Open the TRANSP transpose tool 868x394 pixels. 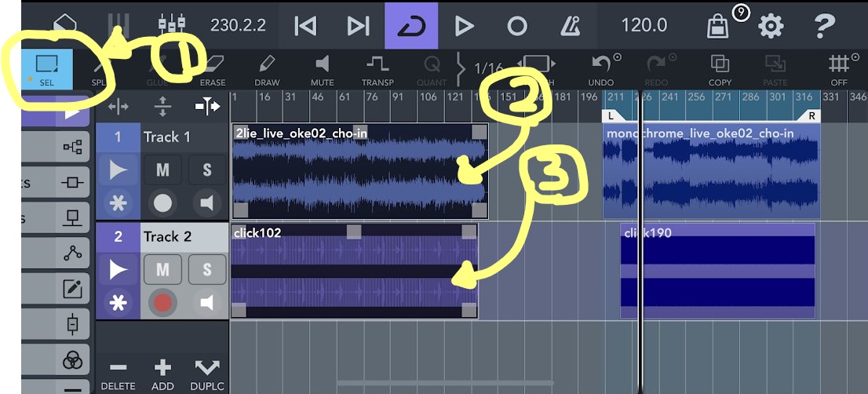click(x=377, y=70)
